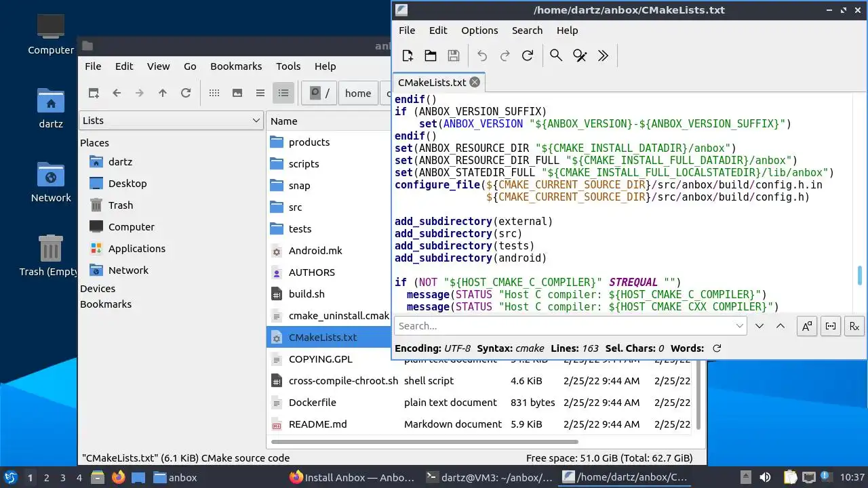Find previous match with up arrow
868x488 pixels.
(x=781, y=326)
